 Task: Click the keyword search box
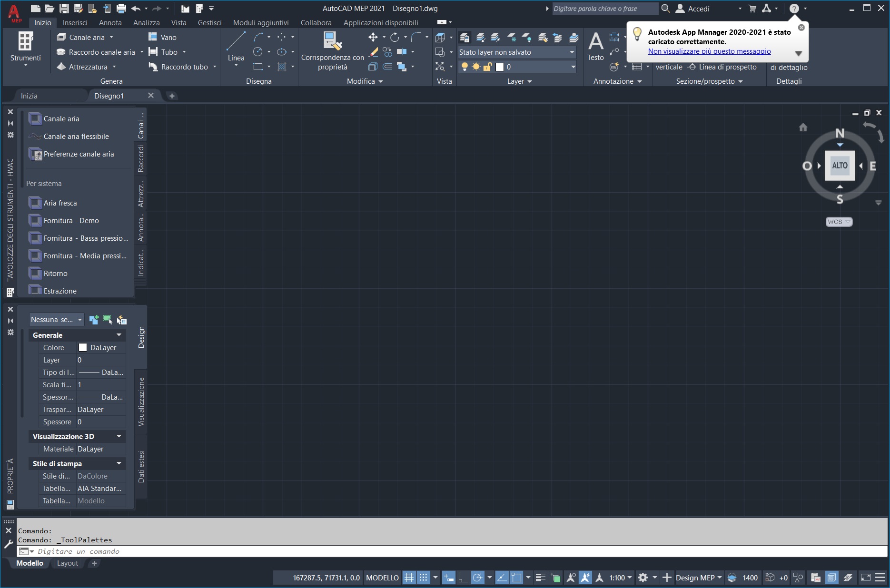click(605, 9)
